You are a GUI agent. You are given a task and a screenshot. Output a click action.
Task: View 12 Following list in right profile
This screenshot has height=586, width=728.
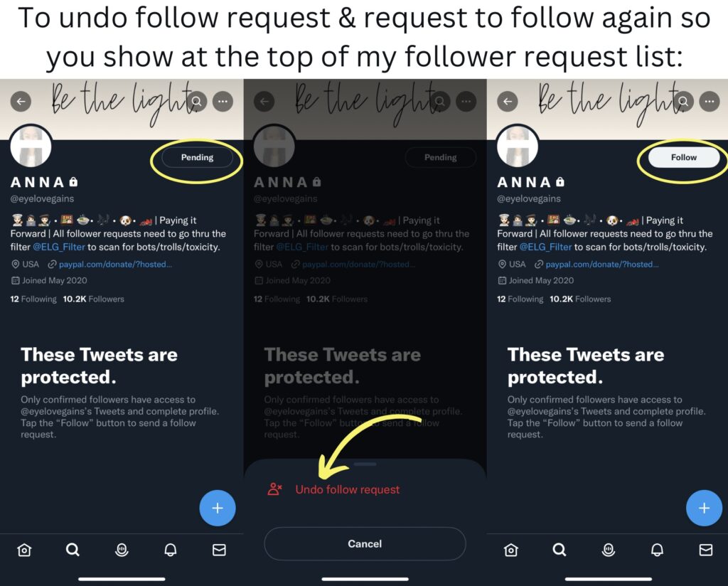pos(520,299)
